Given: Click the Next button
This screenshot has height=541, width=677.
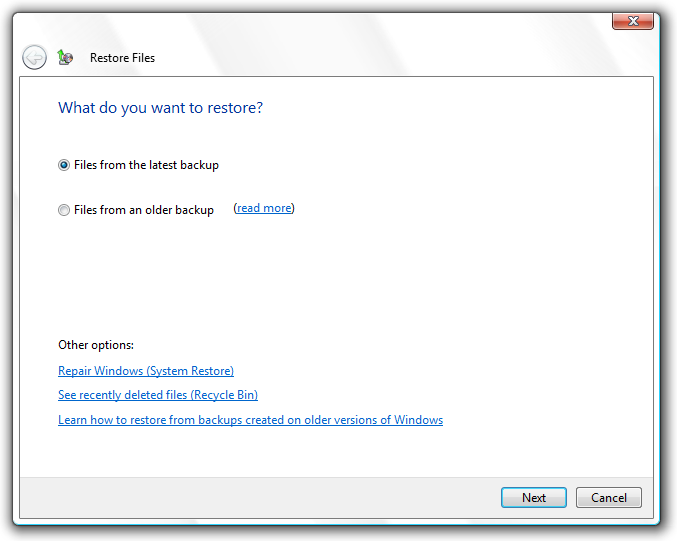Looking at the screenshot, I should pos(534,498).
